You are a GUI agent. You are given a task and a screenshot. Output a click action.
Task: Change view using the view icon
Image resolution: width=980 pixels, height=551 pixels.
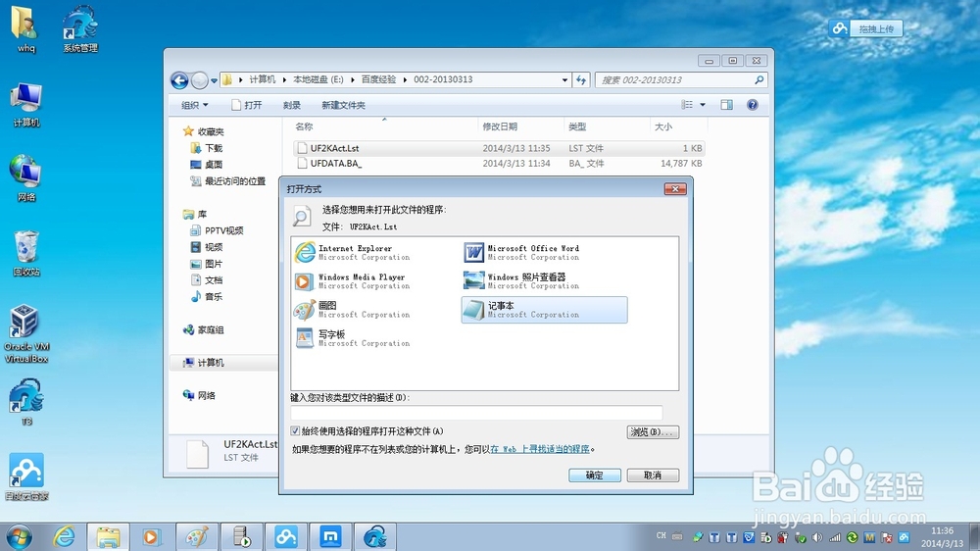tap(687, 105)
